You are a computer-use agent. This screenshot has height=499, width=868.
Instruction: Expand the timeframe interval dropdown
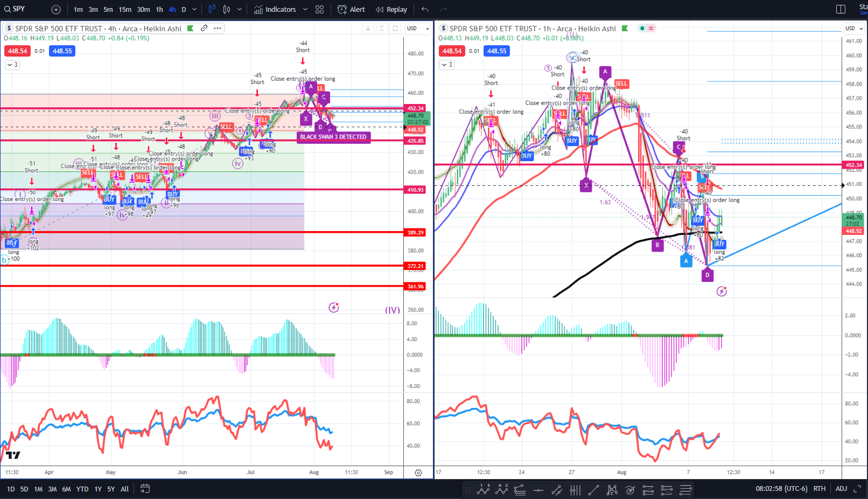coord(194,9)
